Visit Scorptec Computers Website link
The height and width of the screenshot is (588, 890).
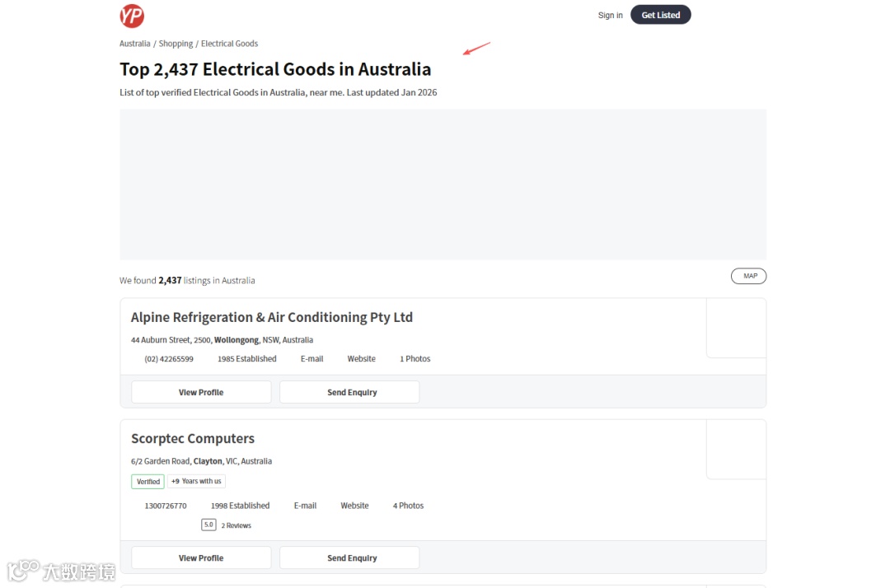[x=354, y=506]
